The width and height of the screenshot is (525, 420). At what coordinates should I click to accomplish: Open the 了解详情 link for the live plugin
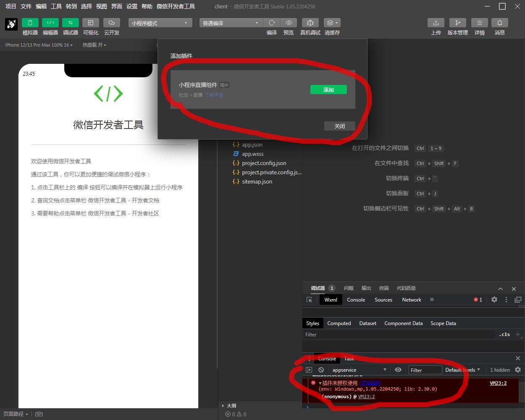[x=214, y=95]
